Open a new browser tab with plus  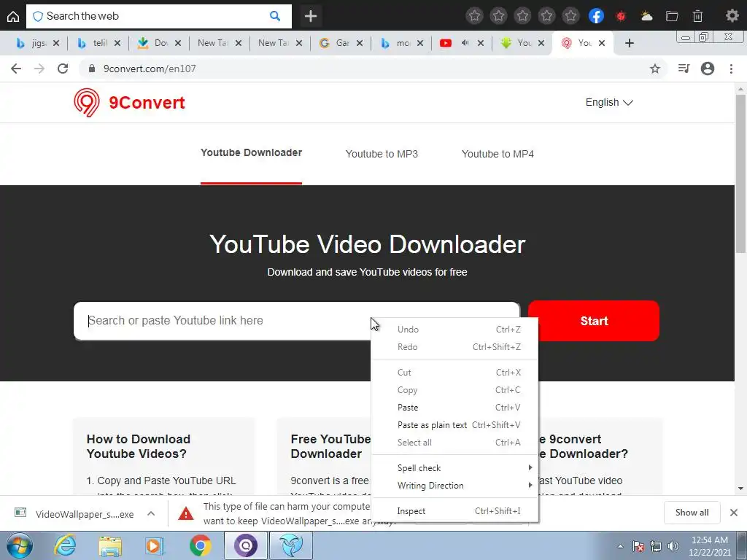point(630,43)
